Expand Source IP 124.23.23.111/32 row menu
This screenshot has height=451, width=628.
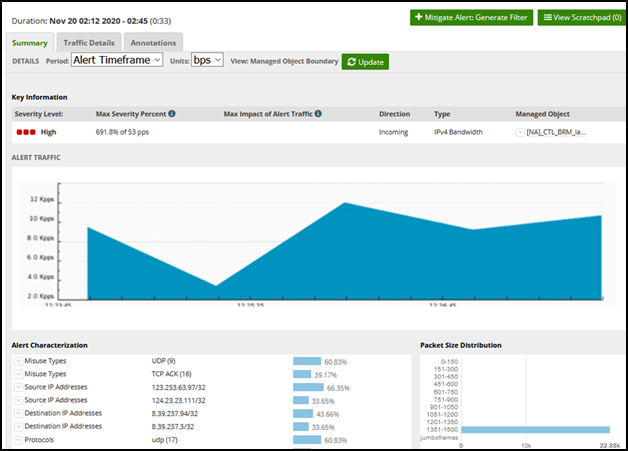(18, 401)
